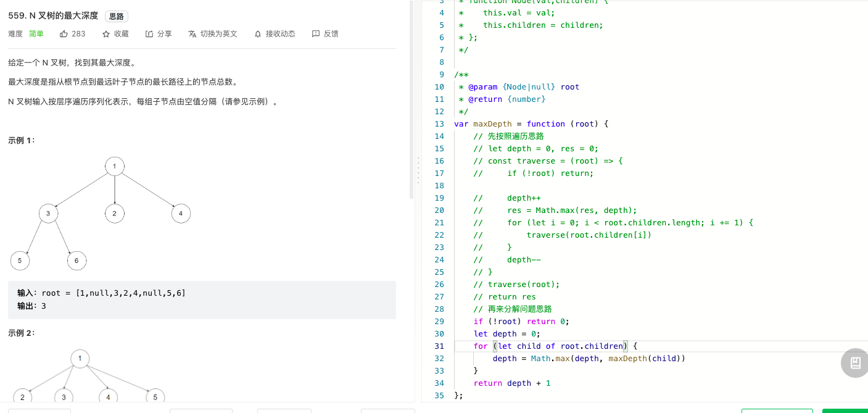Click the @return {number} doc line

point(502,99)
